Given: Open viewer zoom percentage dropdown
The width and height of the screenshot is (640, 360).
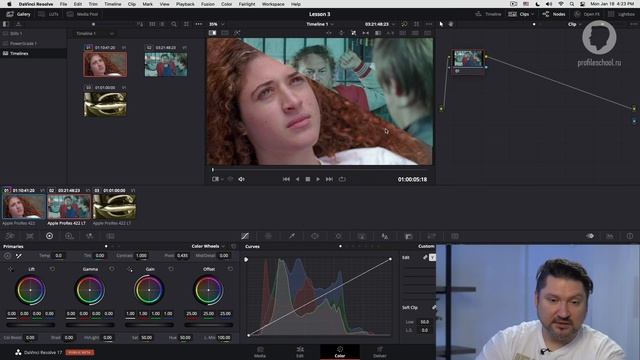Looking at the screenshot, I should (x=217, y=24).
